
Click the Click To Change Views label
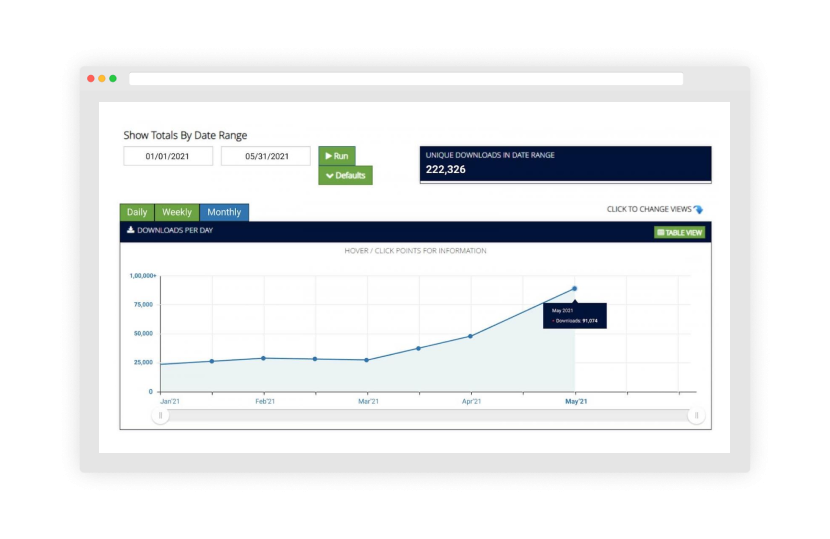(649, 209)
